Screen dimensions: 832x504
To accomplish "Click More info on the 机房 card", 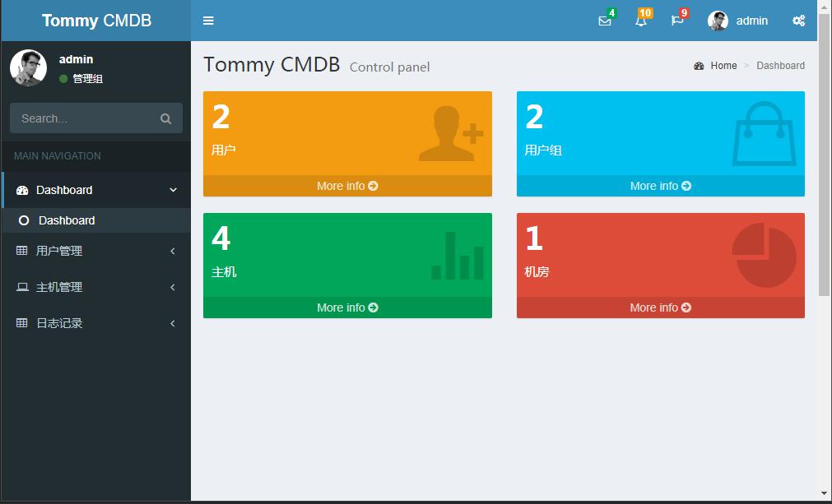I will (x=660, y=307).
